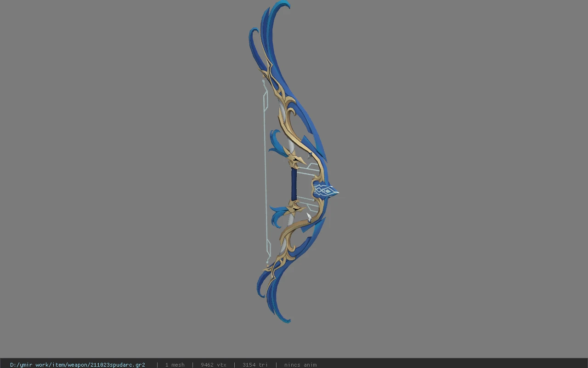Click the "1 mesh" status entry
The height and width of the screenshot is (368, 588).
click(175, 365)
